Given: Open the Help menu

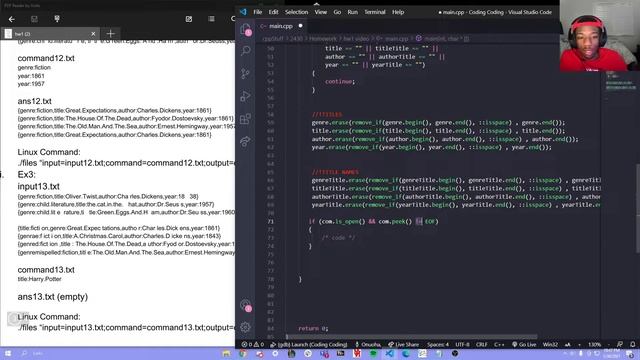Looking at the screenshot, I should [x=398, y=12].
